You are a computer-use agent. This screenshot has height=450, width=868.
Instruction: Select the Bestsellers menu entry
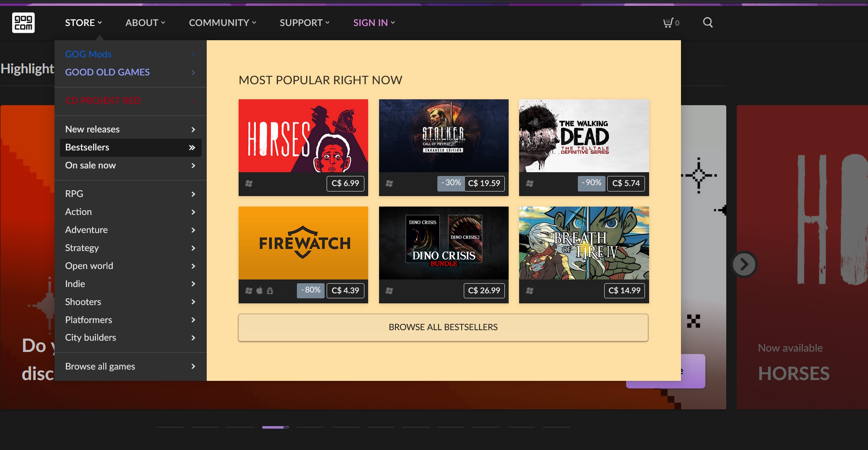click(x=87, y=147)
